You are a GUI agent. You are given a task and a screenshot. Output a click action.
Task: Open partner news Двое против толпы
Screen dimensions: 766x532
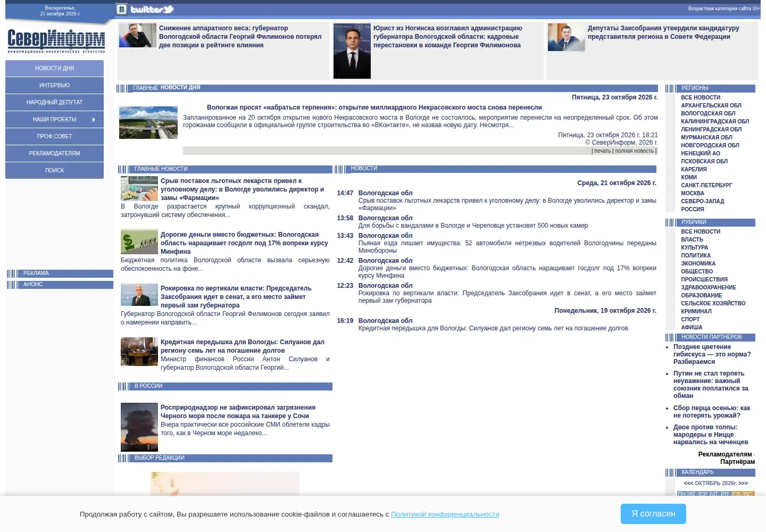pyautogui.click(x=711, y=435)
